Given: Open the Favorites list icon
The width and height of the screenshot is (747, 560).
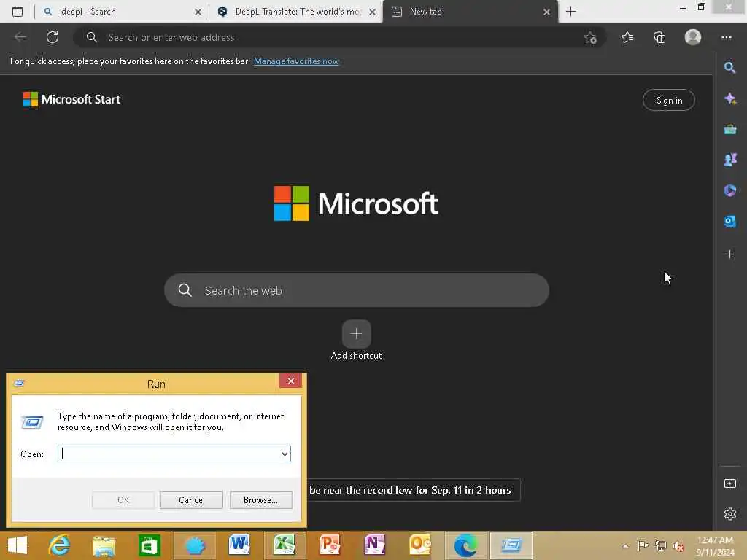Looking at the screenshot, I should (x=627, y=37).
